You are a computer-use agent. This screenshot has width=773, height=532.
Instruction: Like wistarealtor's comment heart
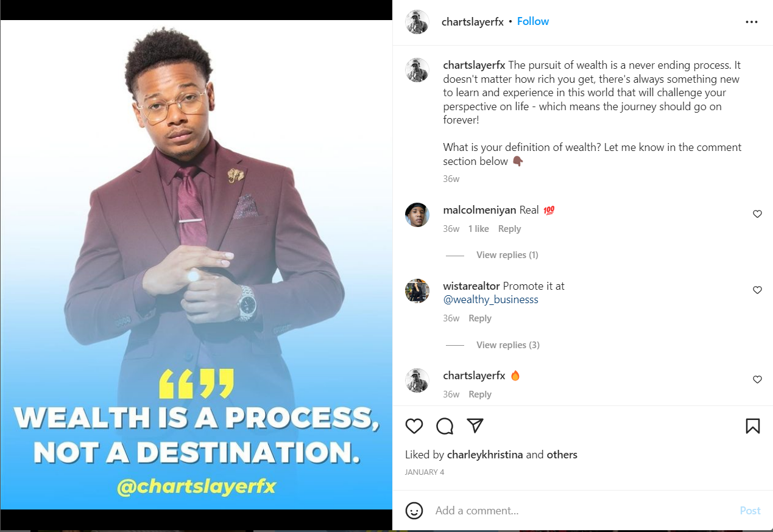[x=757, y=290]
